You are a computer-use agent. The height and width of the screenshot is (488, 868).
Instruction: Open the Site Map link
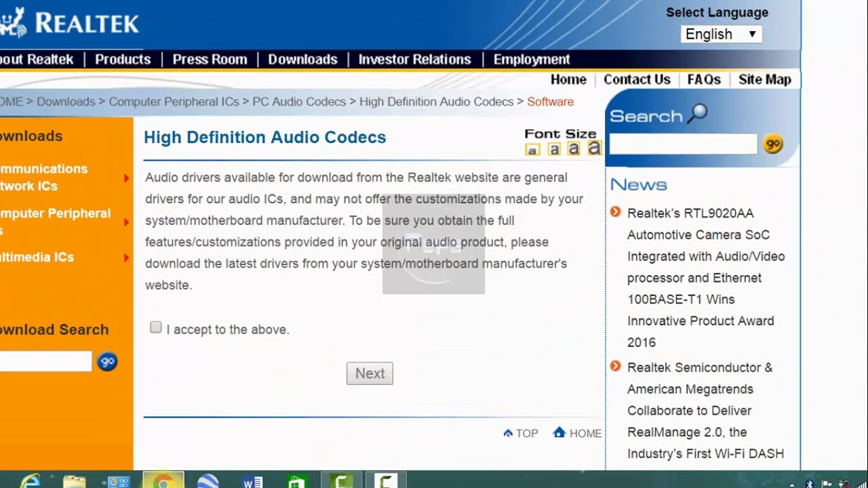point(765,79)
